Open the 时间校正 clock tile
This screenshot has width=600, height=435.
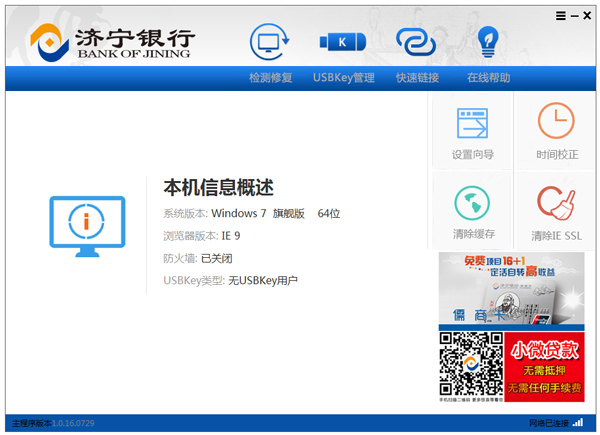pyautogui.click(x=556, y=131)
